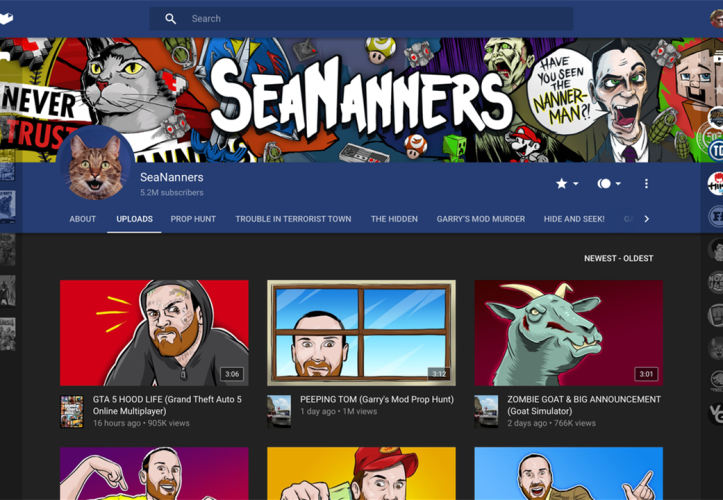The image size is (723, 500).
Task: Open the PROP HUNT tab
Action: (193, 219)
